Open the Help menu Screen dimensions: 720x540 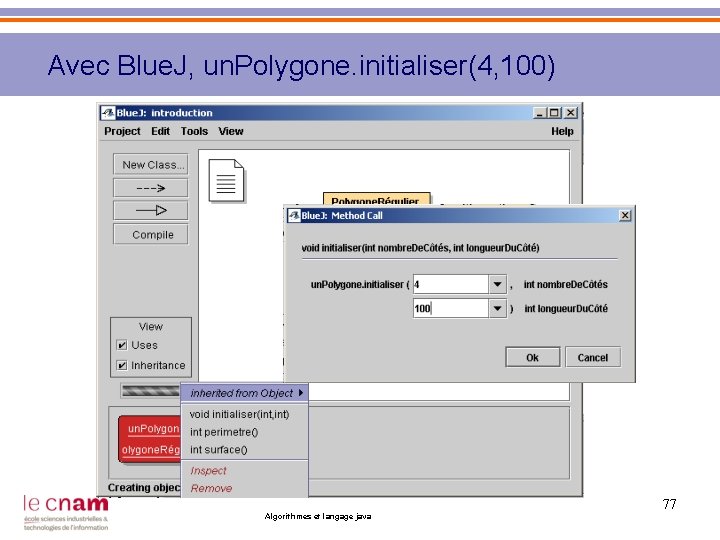pyautogui.click(x=562, y=131)
